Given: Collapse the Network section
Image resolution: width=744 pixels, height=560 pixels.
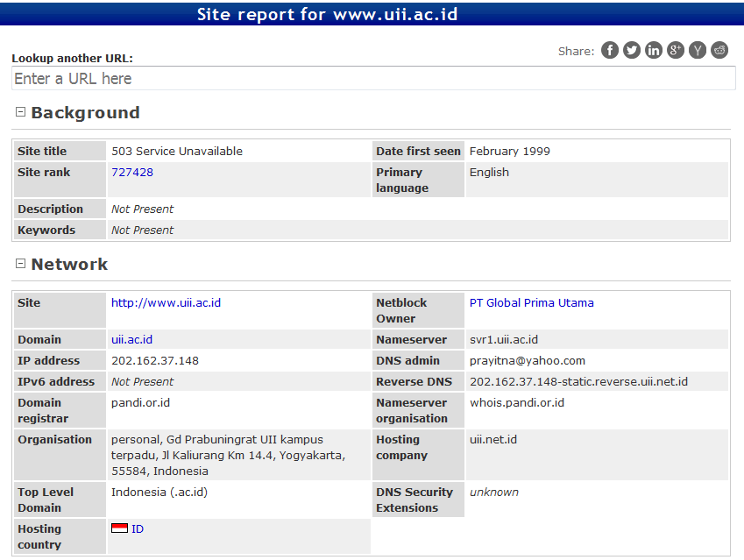Looking at the screenshot, I should click(x=21, y=264).
